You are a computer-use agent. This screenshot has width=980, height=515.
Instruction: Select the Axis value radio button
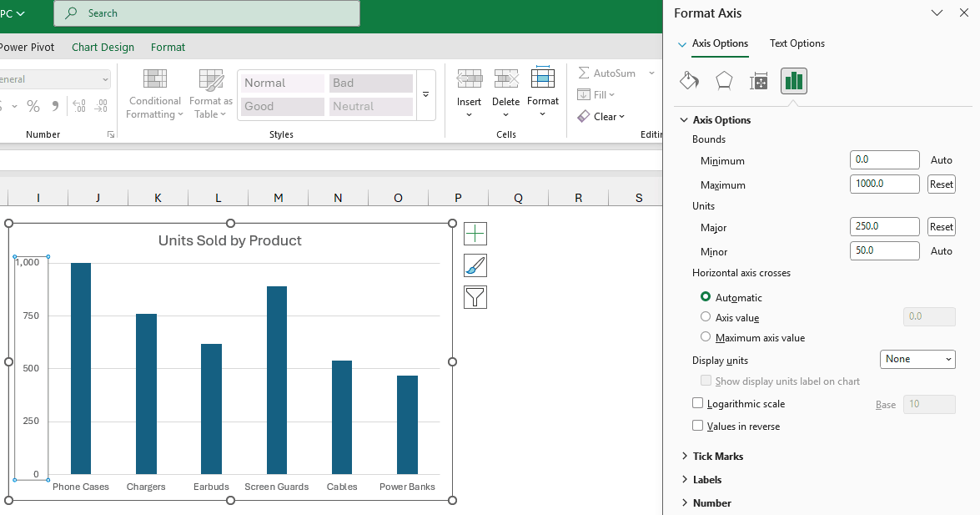(706, 316)
